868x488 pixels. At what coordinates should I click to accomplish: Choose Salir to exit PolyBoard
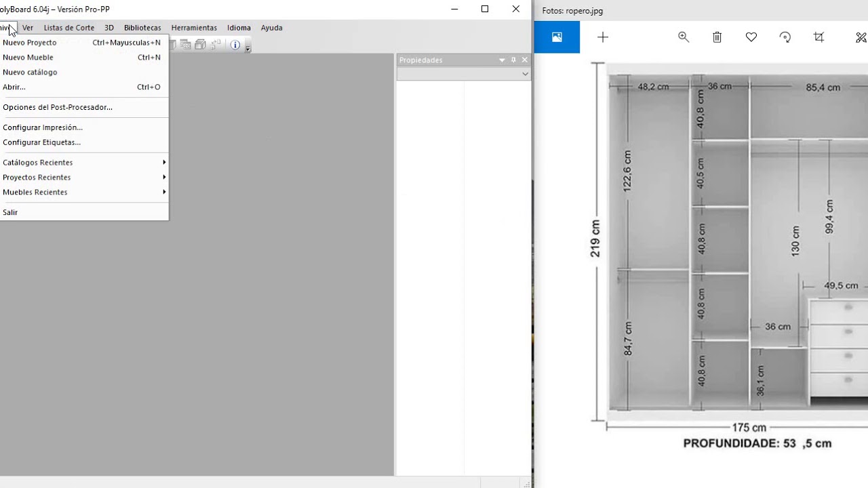tap(84, 213)
